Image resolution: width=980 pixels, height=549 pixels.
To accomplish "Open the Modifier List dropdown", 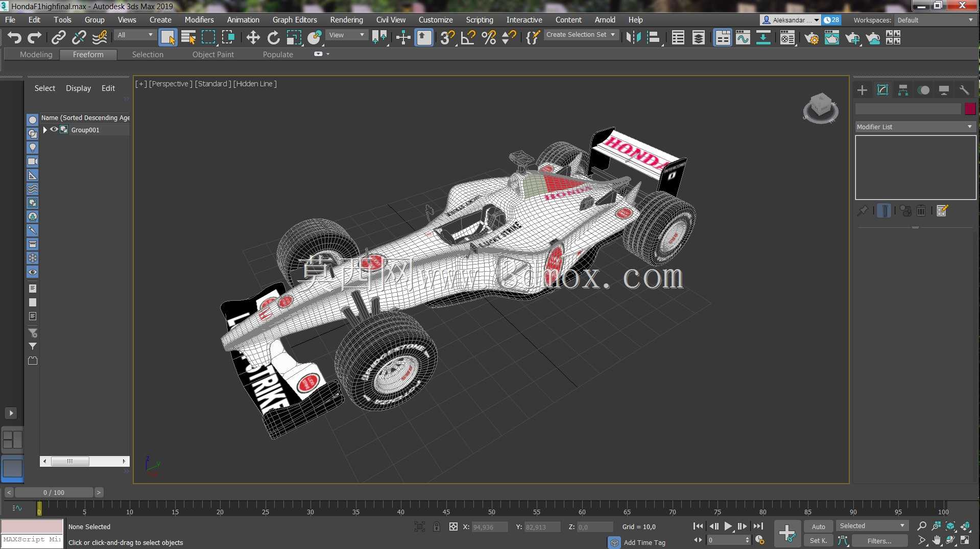I will click(915, 127).
